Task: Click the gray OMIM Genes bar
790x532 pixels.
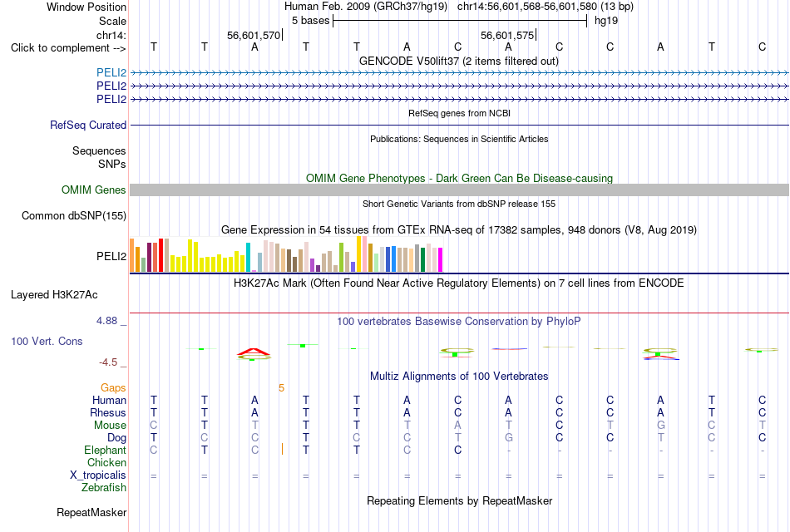Action: (459, 190)
